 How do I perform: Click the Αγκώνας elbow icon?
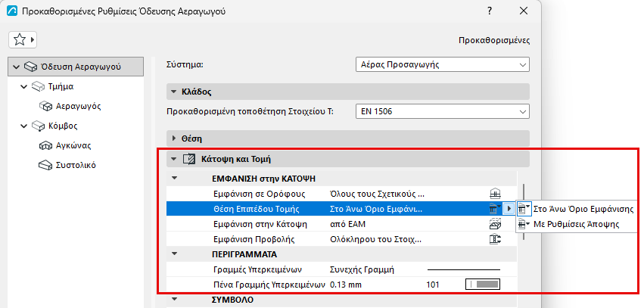click(45, 146)
